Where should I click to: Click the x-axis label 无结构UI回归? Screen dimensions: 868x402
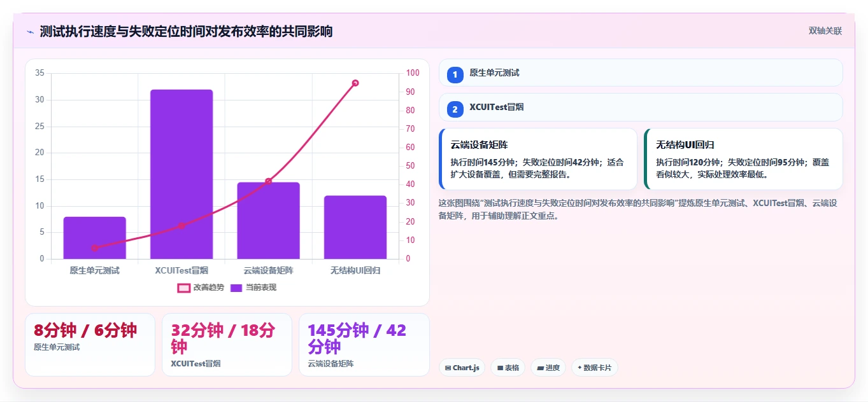pyautogui.click(x=355, y=270)
